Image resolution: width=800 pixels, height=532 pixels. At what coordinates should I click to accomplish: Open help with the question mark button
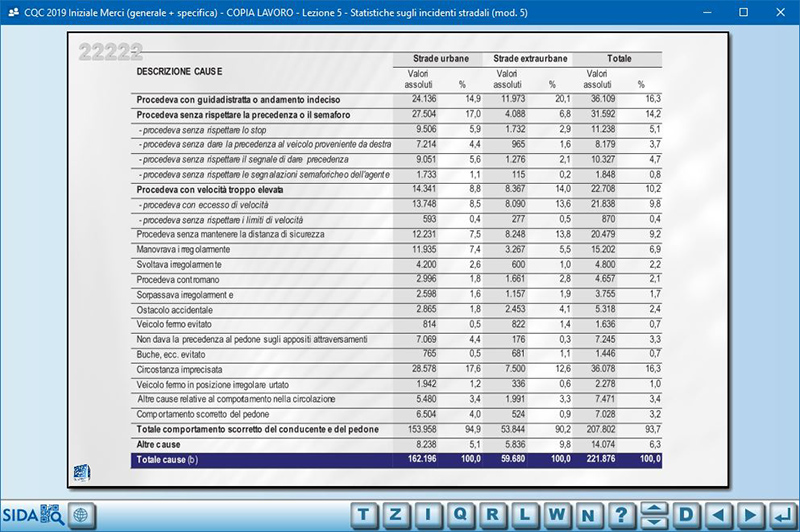point(621,515)
